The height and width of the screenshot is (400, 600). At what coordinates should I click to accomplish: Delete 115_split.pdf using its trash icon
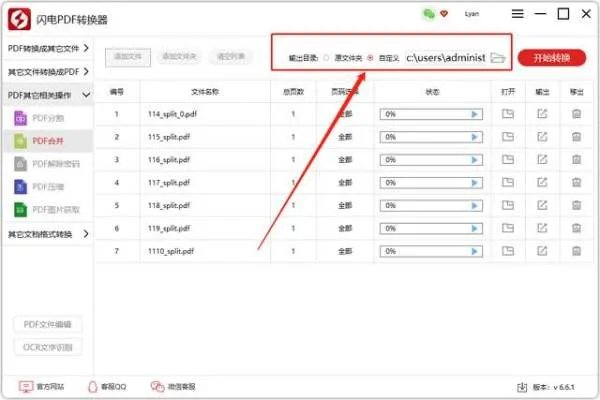(x=576, y=137)
